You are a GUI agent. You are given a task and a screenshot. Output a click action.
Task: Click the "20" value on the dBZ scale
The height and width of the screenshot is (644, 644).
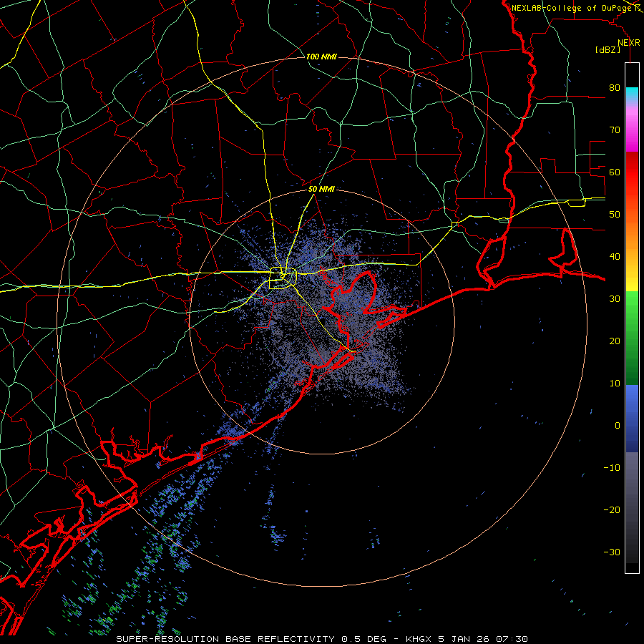pyautogui.click(x=615, y=341)
